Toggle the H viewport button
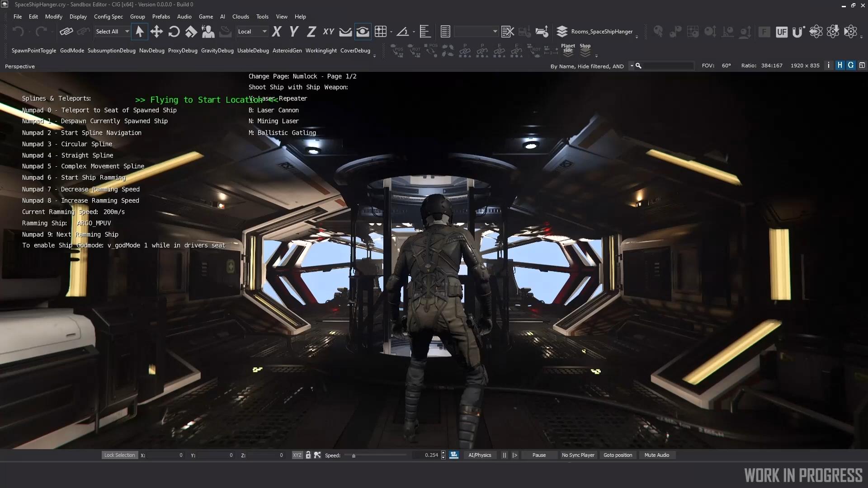This screenshot has height=488, width=868. click(840, 66)
